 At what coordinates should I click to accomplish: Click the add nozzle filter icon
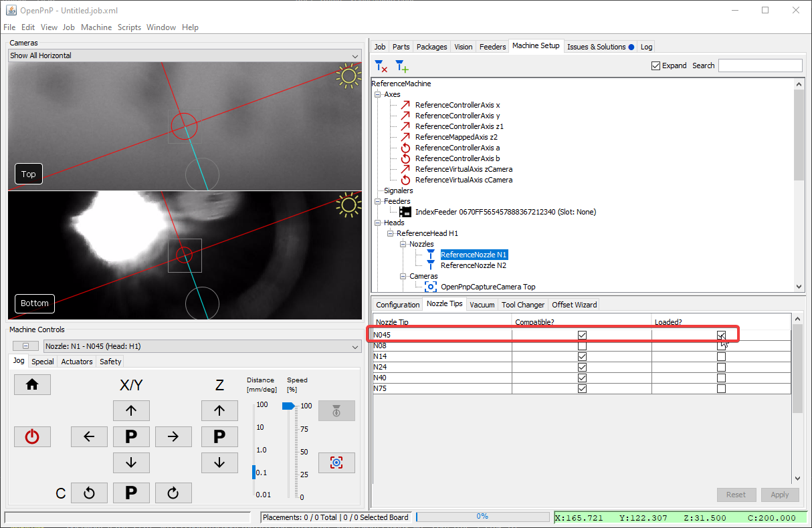pyautogui.click(x=401, y=65)
